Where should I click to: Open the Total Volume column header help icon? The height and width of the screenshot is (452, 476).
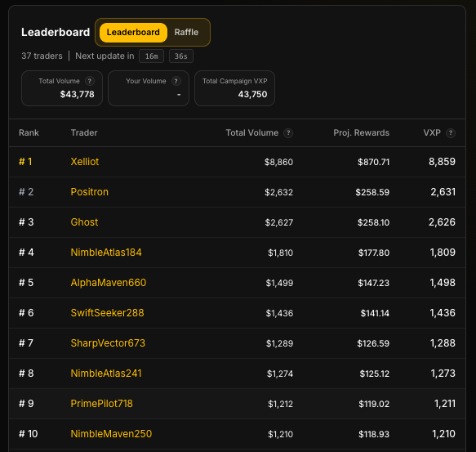tap(288, 133)
